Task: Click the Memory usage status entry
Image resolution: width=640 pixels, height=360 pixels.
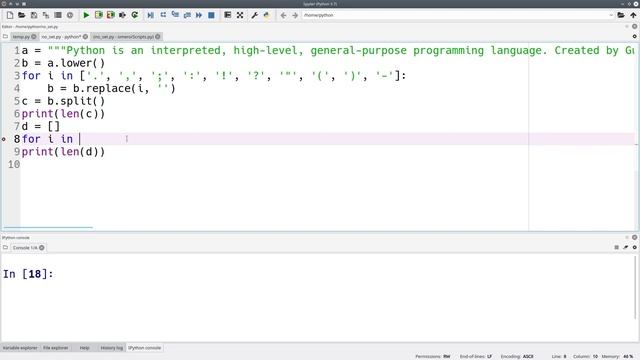Action: click(x=618, y=356)
